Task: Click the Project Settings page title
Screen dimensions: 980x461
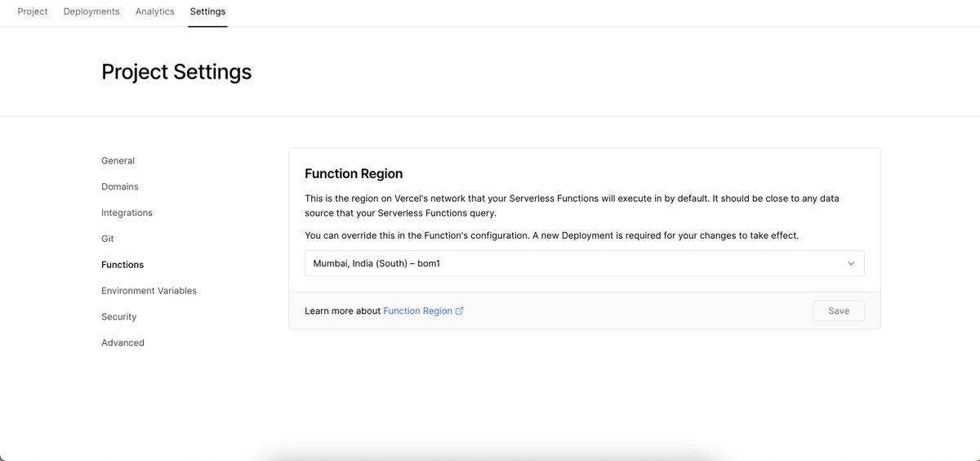Action: pos(176,72)
